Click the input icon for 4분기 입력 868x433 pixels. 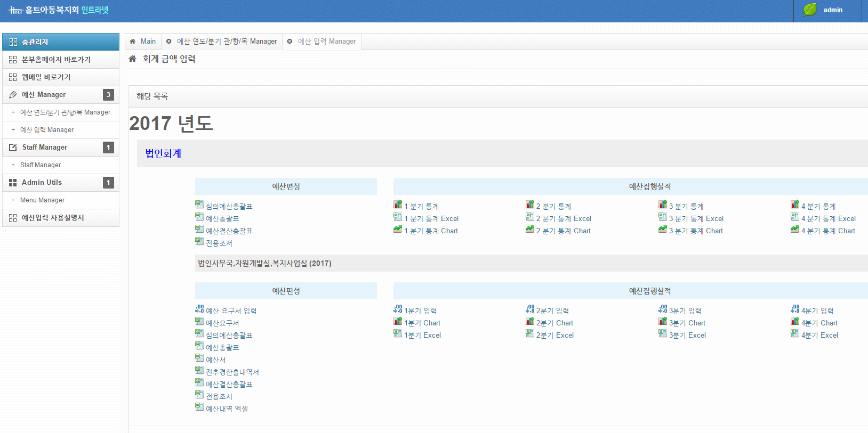tap(795, 309)
